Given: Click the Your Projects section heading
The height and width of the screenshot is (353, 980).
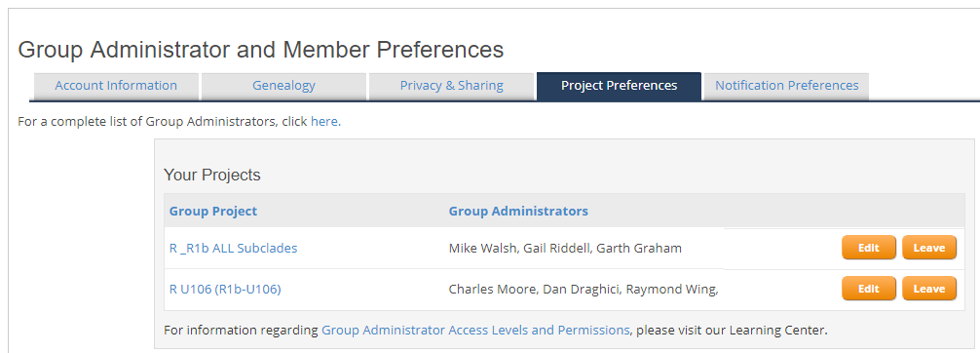Looking at the screenshot, I should pyautogui.click(x=211, y=176).
